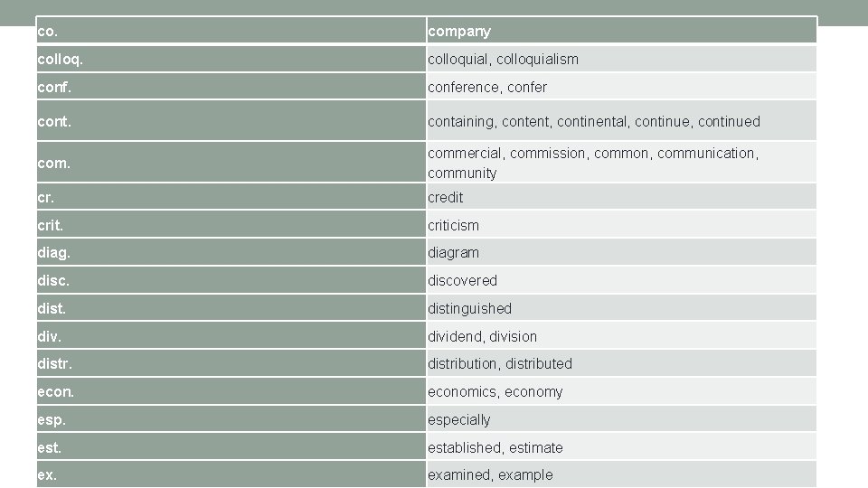This screenshot has width=868, height=488.
Task: Click the 'conf.' abbreviation cell
Action: (231, 87)
